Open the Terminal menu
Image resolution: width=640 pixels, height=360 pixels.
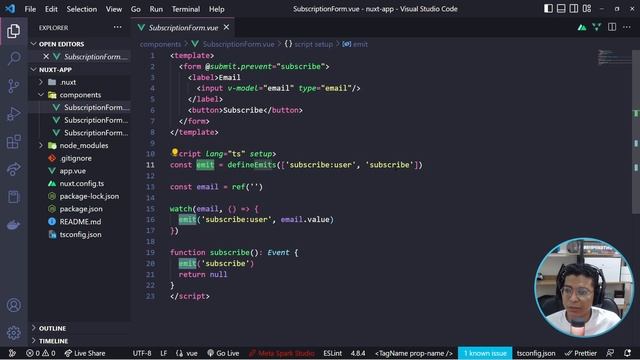(186, 9)
